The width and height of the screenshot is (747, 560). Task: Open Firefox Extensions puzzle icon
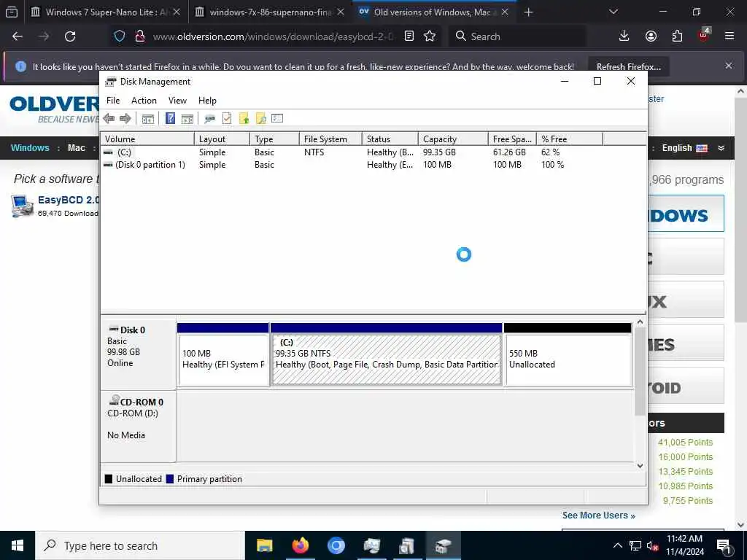coord(677,36)
